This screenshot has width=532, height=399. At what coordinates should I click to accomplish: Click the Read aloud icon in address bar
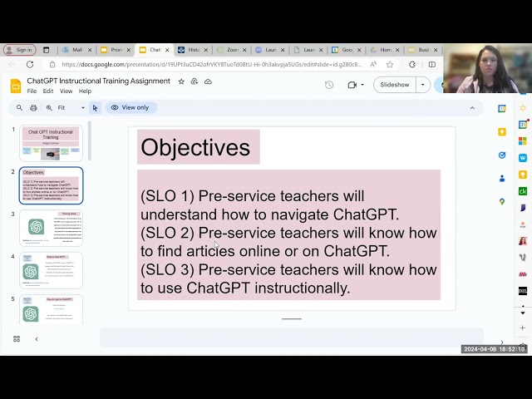coord(373,65)
